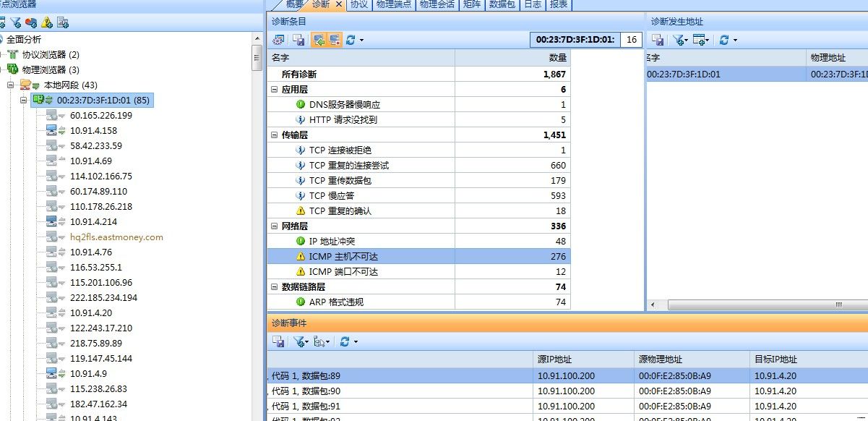Open the 报表 tab
Screen dimensions: 868x421
click(560, 4)
